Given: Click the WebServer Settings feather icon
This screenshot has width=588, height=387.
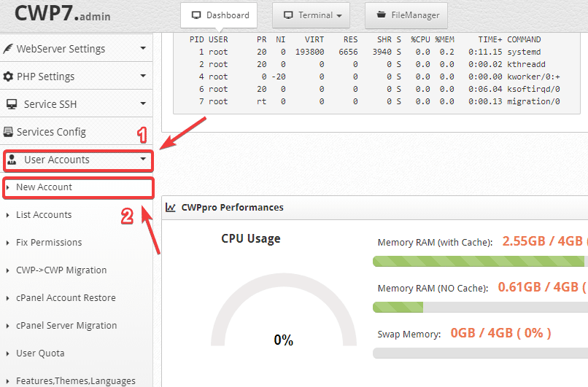Looking at the screenshot, I should (x=8, y=49).
